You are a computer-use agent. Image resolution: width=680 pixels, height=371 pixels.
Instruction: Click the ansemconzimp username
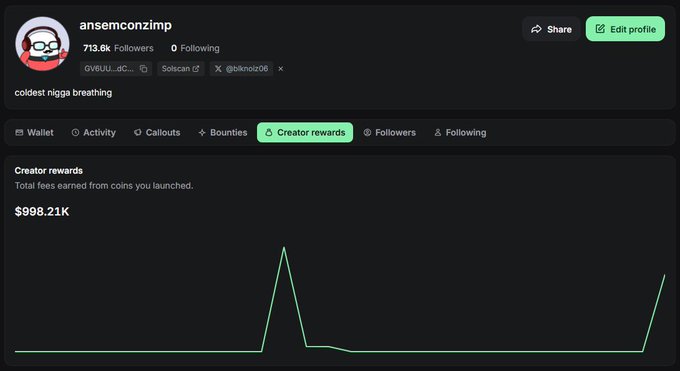tap(125, 25)
